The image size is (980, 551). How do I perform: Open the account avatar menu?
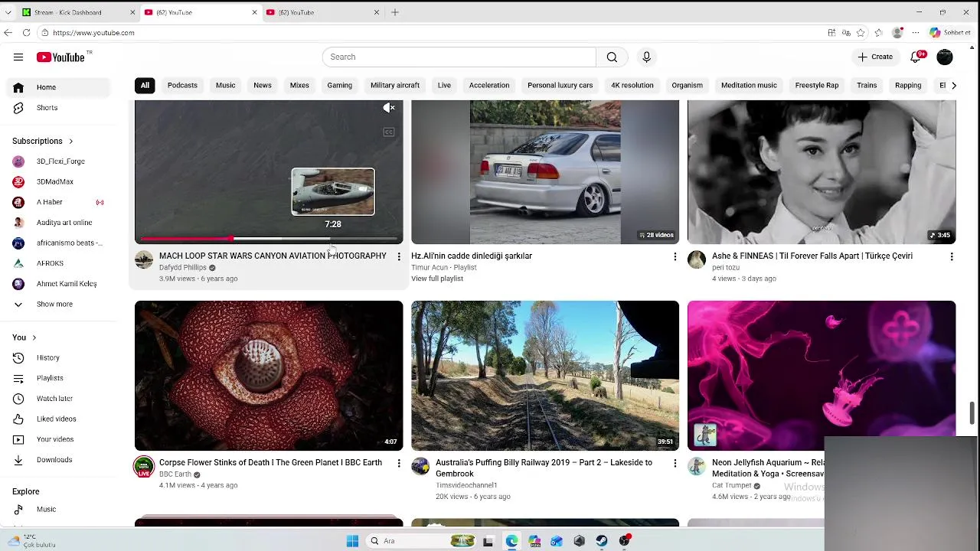(x=945, y=57)
